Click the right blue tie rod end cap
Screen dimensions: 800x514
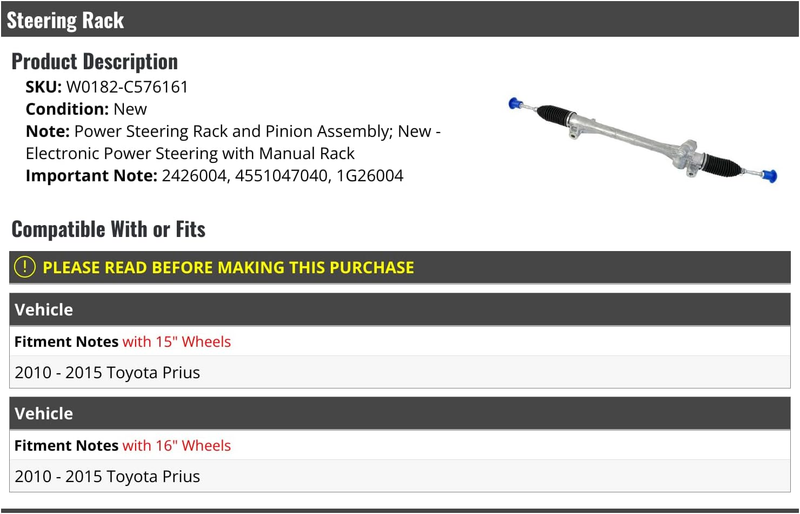coord(769,176)
